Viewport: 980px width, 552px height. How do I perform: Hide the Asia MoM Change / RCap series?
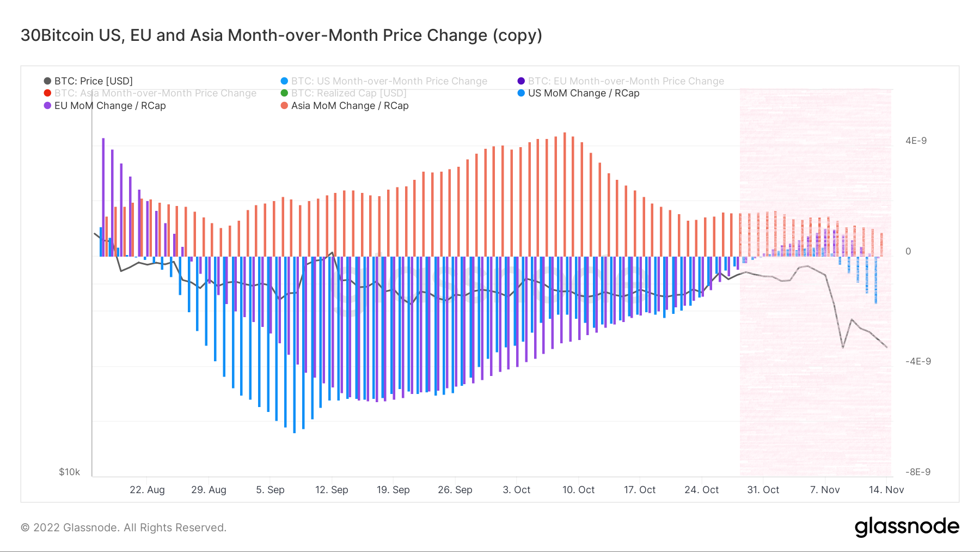(350, 106)
